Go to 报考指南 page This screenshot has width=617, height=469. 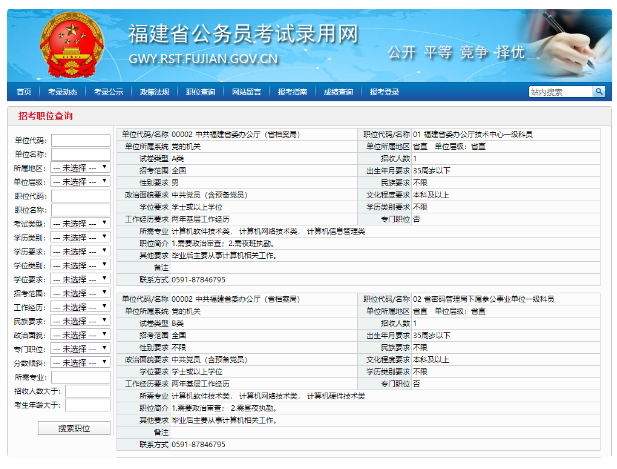292,92
